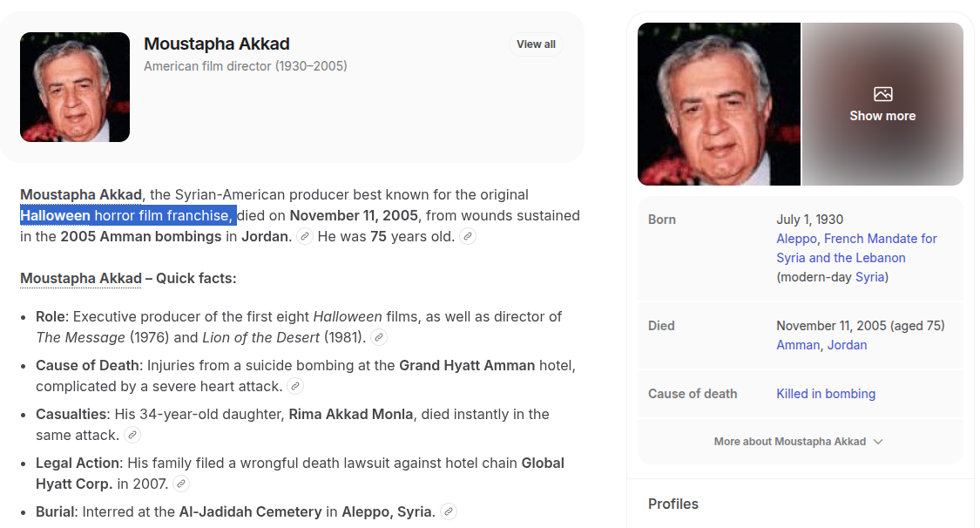Open citation icon after 'Aleppo, Syria' burial line

448,511
